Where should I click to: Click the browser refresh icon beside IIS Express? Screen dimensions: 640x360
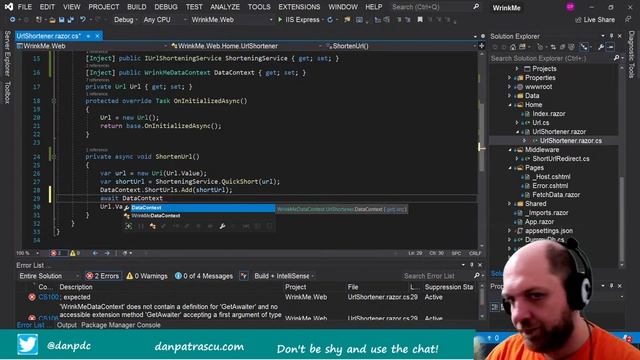pyautogui.click(x=330, y=20)
